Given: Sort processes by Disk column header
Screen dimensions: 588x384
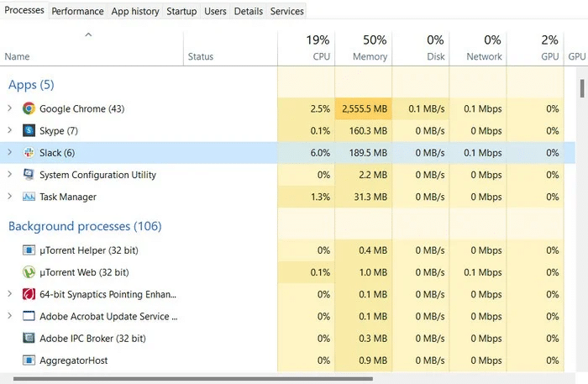Looking at the screenshot, I should click(x=421, y=48).
